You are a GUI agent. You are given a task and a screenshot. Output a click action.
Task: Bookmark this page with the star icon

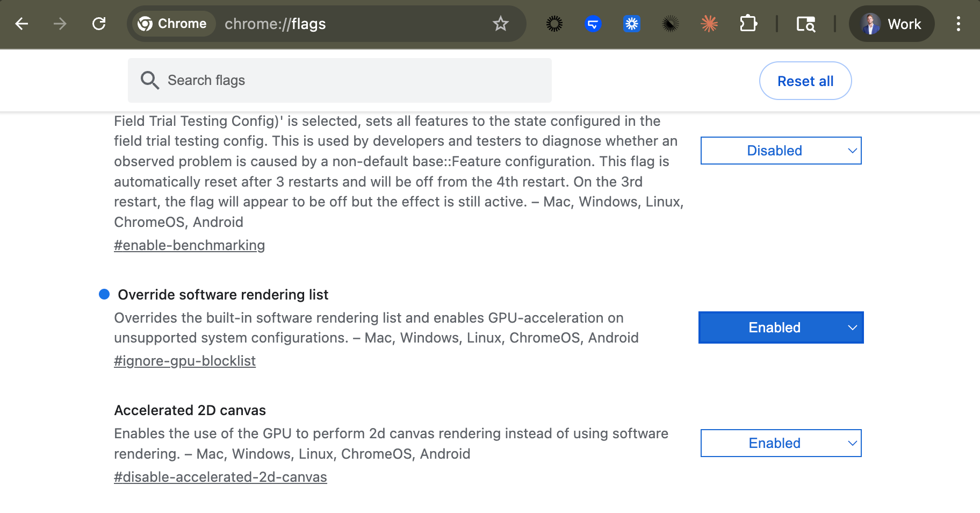500,24
